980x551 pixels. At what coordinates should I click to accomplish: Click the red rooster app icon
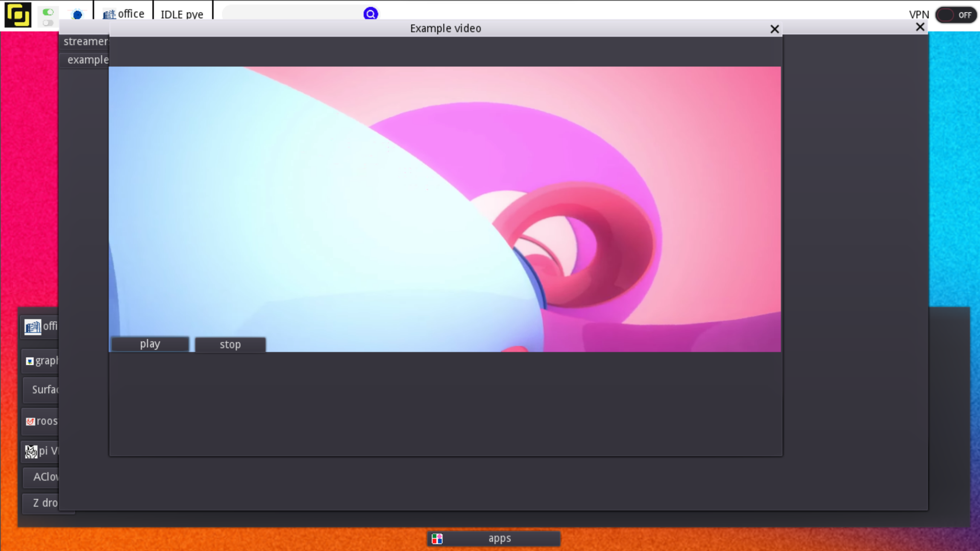(30, 421)
